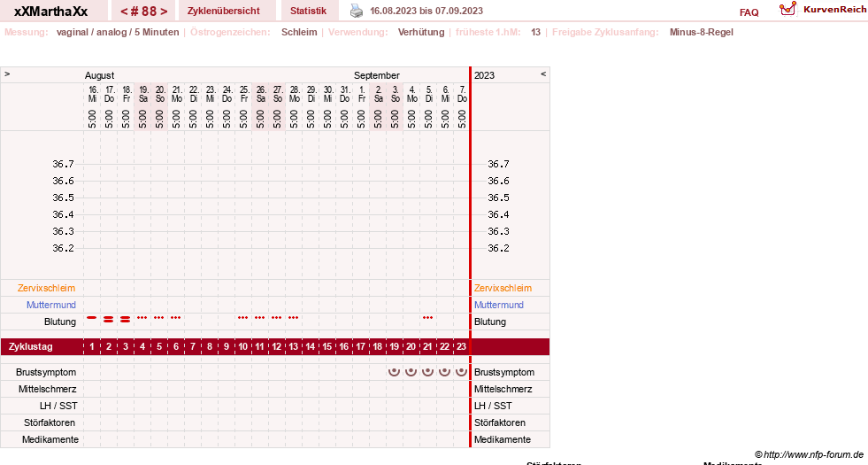Click the left Brustsymptom row label
The height and width of the screenshot is (465, 868).
(46, 372)
